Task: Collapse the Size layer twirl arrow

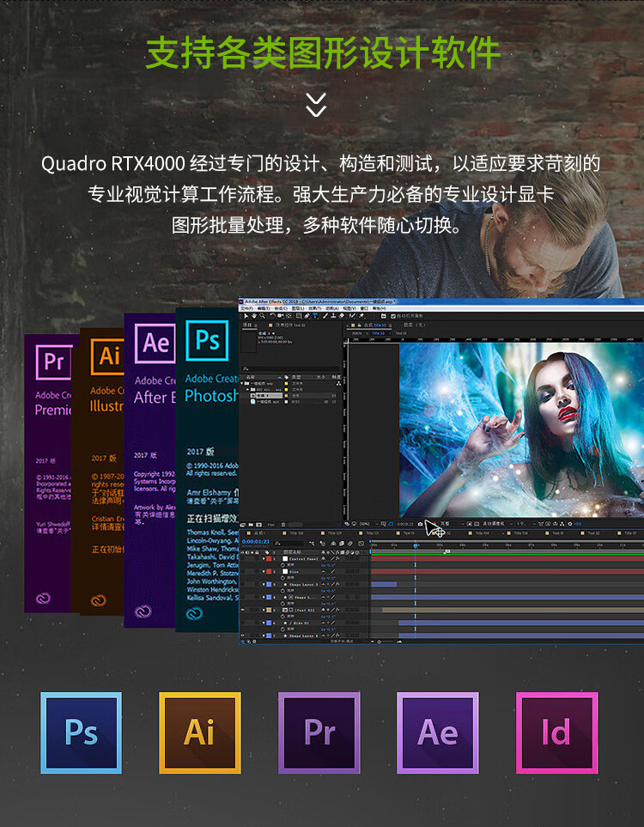Action: coord(264,572)
